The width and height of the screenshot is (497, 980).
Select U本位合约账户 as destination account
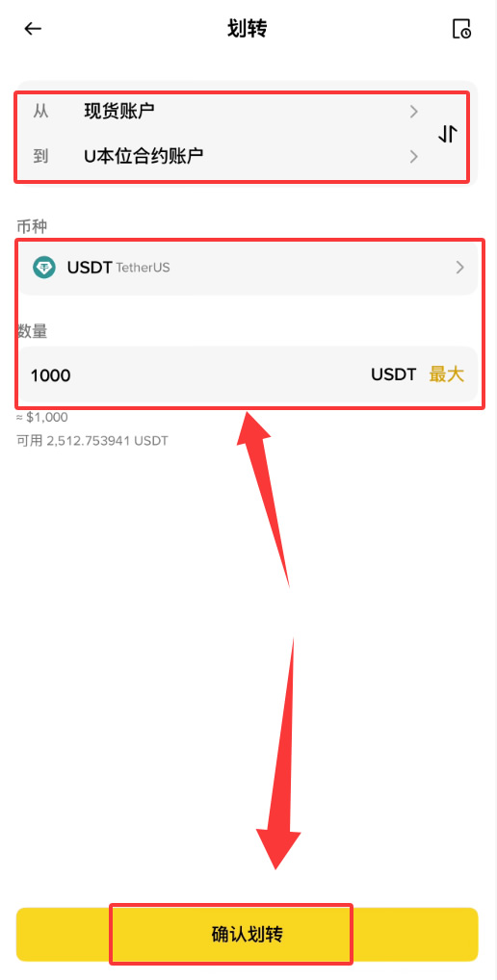pos(144,156)
